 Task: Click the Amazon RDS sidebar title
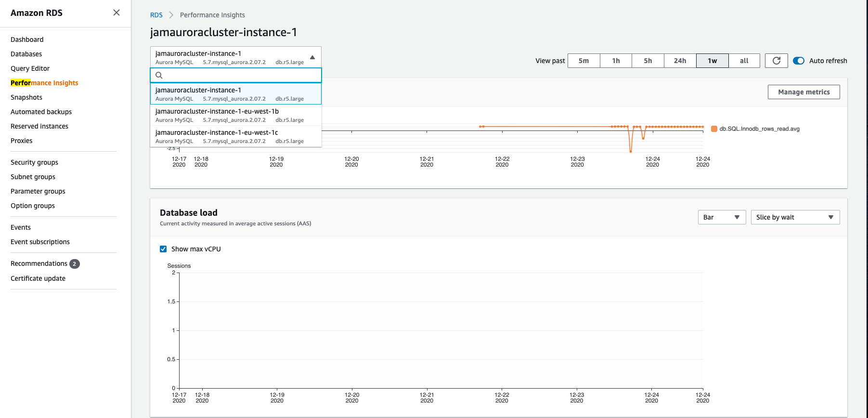[37, 13]
